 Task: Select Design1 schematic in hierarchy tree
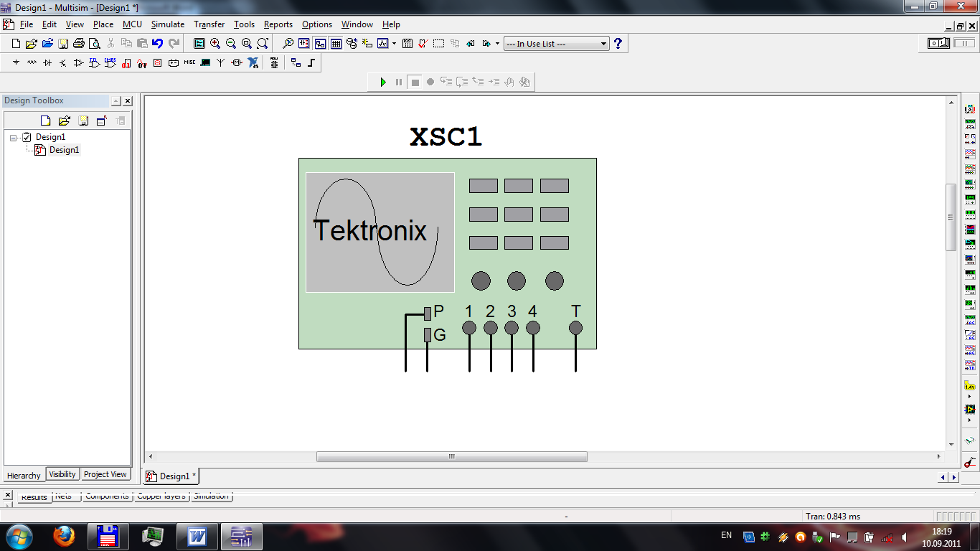pyautogui.click(x=64, y=150)
